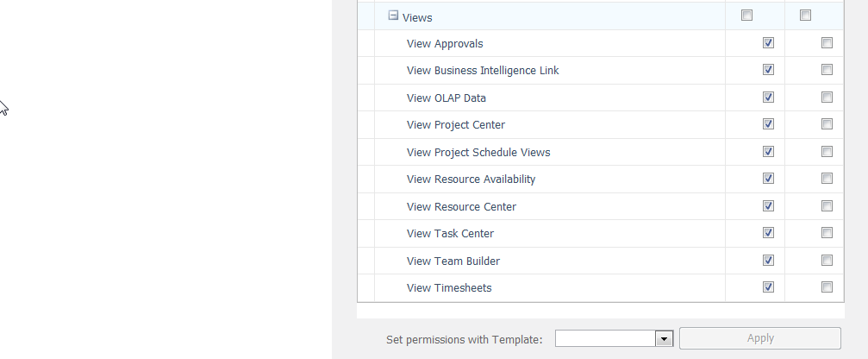The width and height of the screenshot is (868, 359).
Task: Uncheck allow for View Task Center
Action: tap(768, 233)
